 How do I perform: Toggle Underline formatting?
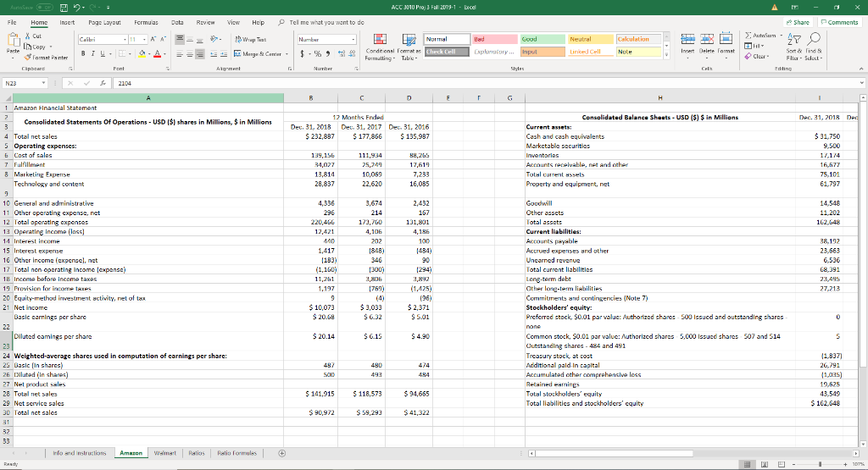103,54
